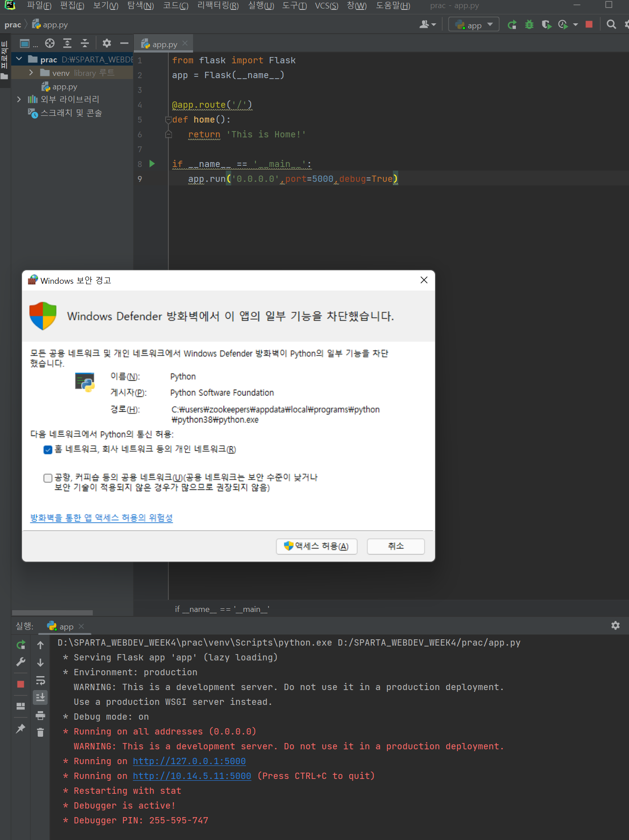
Task: Click the Debug bug icon in top toolbar
Action: 529,25
